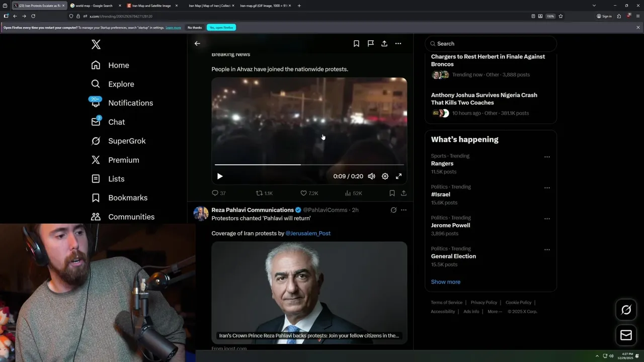The width and height of the screenshot is (644, 362).
Task: Open the floating messages button
Action: tap(626, 335)
